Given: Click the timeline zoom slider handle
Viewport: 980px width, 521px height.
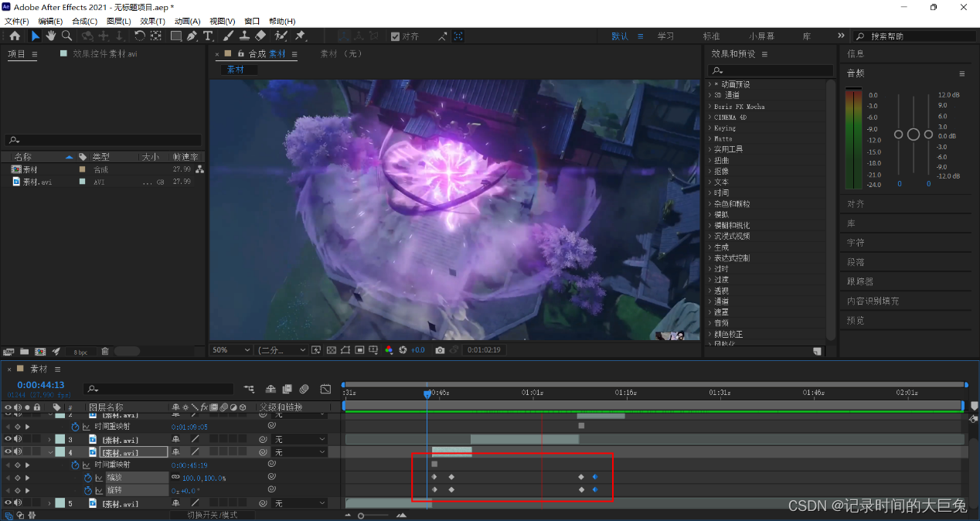Looking at the screenshot, I should [x=360, y=515].
